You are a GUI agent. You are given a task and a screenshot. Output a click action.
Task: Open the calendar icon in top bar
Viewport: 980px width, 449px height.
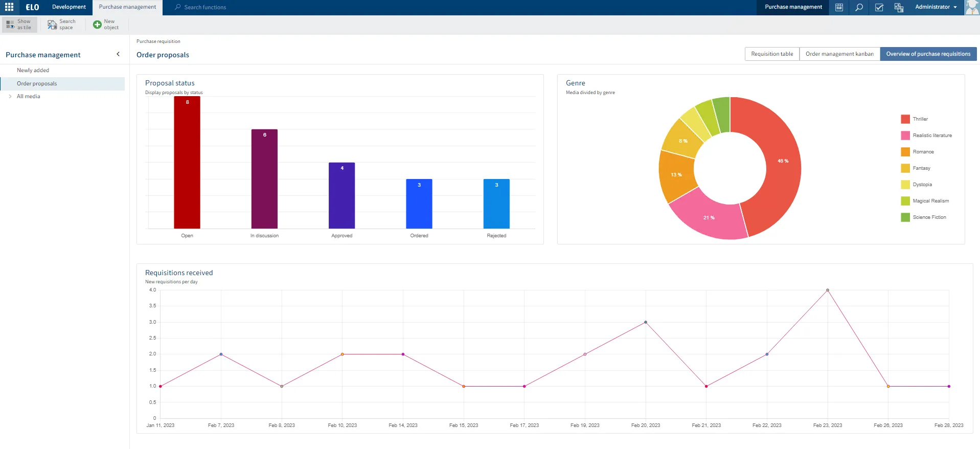tap(839, 7)
